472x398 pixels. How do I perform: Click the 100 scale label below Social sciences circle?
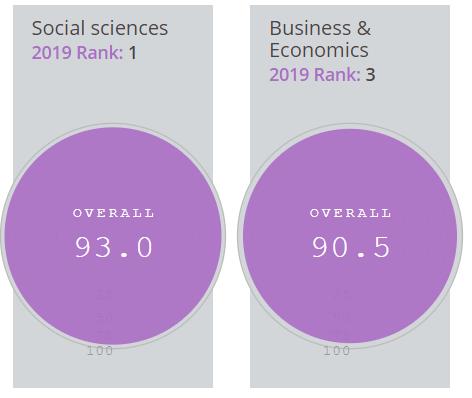[x=100, y=351]
